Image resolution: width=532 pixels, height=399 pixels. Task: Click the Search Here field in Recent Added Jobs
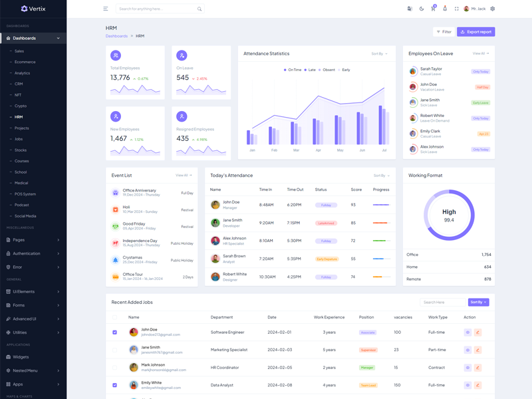442,302
